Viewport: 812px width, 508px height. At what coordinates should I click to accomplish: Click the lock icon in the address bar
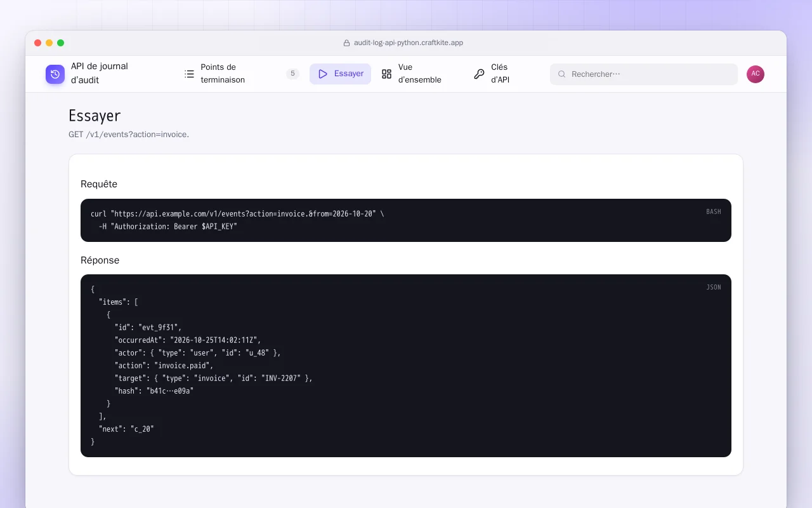346,43
